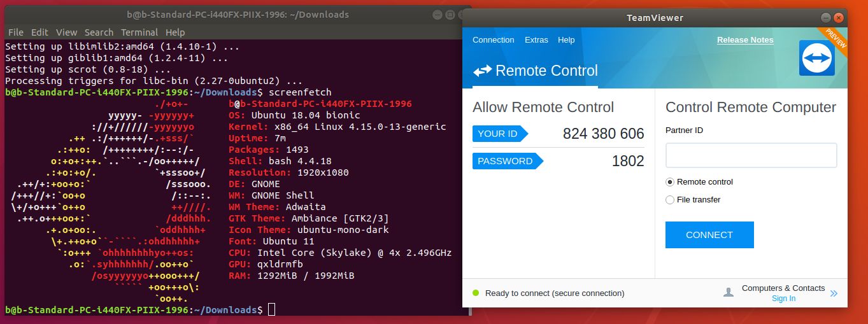Click the OS: Ubuntu 18.04 bionic line
Screen dimensions: 868x324
(294, 115)
